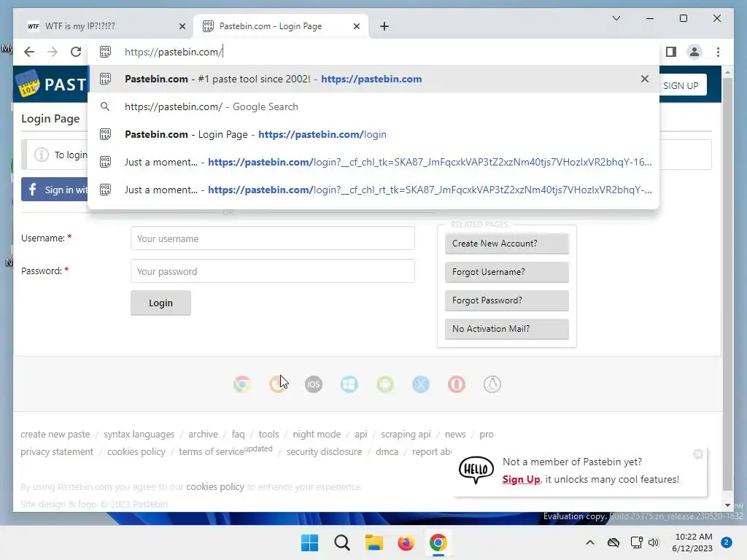Open Chrome three-dot menu

718,52
